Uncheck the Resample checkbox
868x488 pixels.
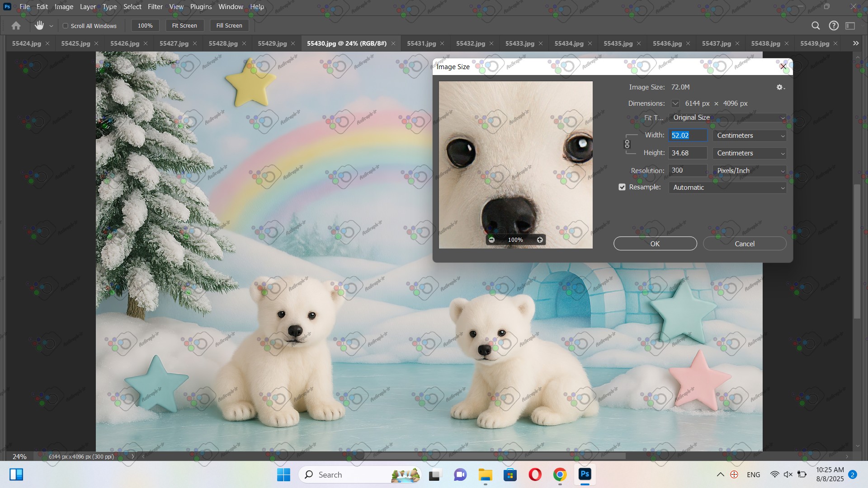point(622,187)
